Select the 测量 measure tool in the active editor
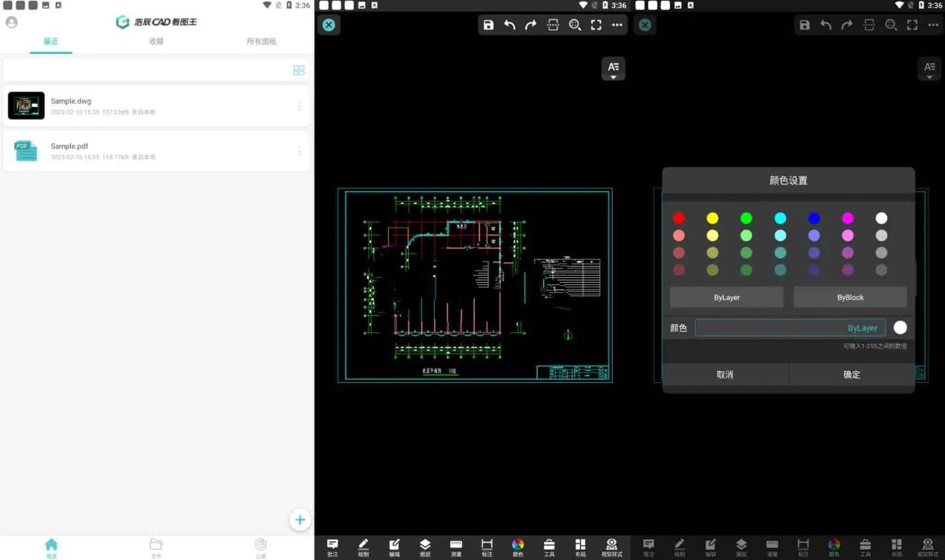 (x=456, y=547)
